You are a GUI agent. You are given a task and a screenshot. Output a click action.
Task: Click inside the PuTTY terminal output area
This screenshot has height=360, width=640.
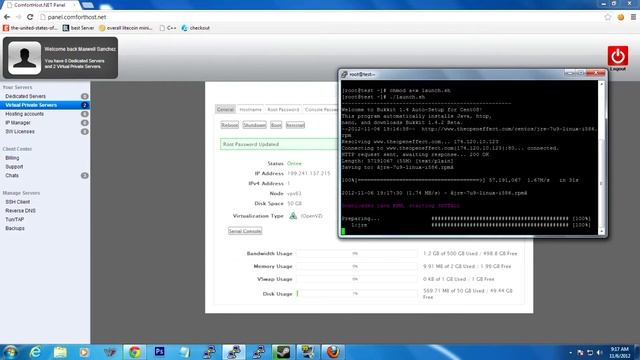[469, 158]
